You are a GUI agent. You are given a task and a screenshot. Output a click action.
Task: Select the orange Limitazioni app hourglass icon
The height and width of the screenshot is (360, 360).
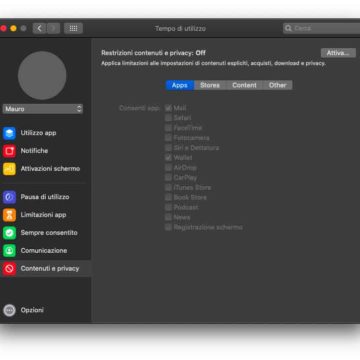coord(9,215)
